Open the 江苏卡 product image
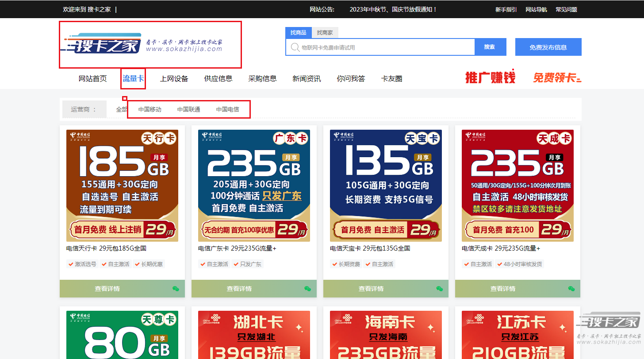Viewport: 644px width, 359px height. [x=517, y=335]
